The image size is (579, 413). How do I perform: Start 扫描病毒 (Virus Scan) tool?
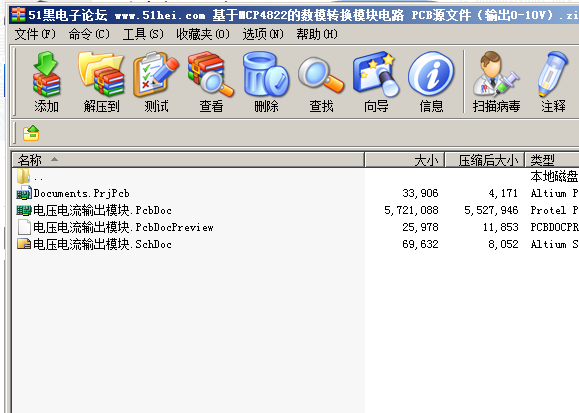pyautogui.click(x=496, y=82)
